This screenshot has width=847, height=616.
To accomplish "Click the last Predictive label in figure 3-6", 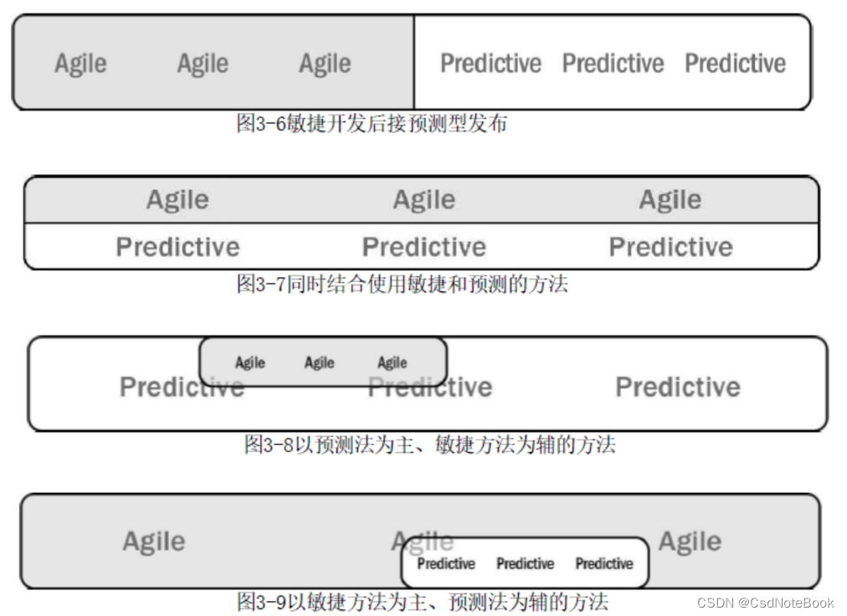I will [x=735, y=64].
